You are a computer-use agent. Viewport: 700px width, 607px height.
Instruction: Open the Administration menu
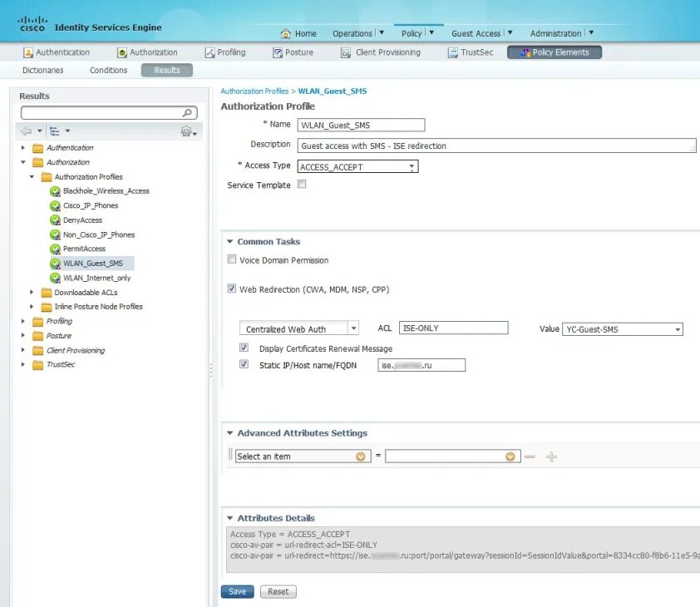[x=562, y=33]
